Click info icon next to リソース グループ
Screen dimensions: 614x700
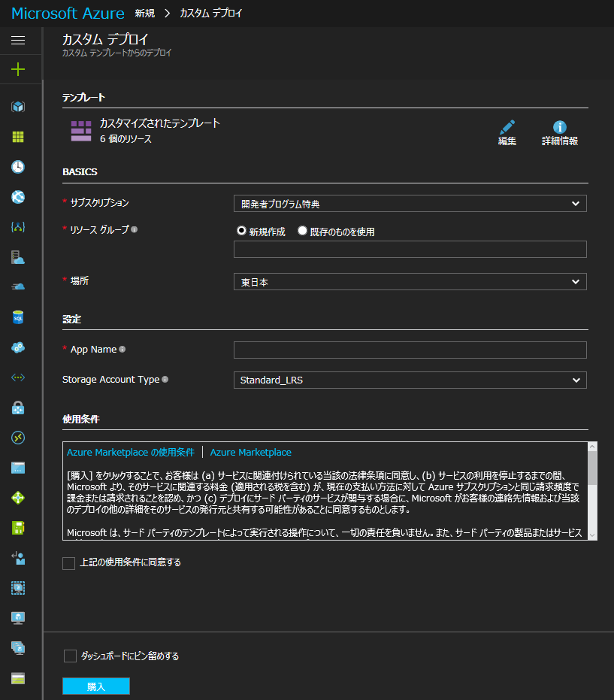[135, 229]
